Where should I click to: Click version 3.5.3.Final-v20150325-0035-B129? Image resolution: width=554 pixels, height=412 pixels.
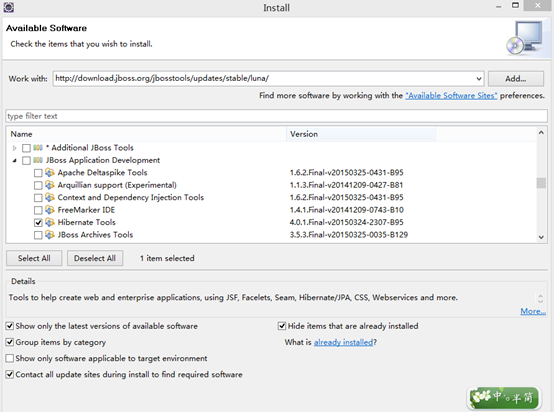(349, 235)
